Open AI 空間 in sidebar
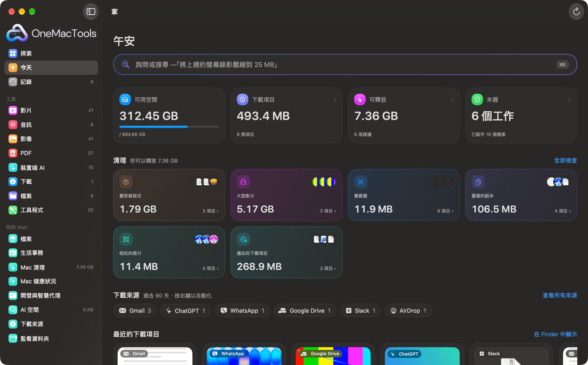 tap(51, 310)
